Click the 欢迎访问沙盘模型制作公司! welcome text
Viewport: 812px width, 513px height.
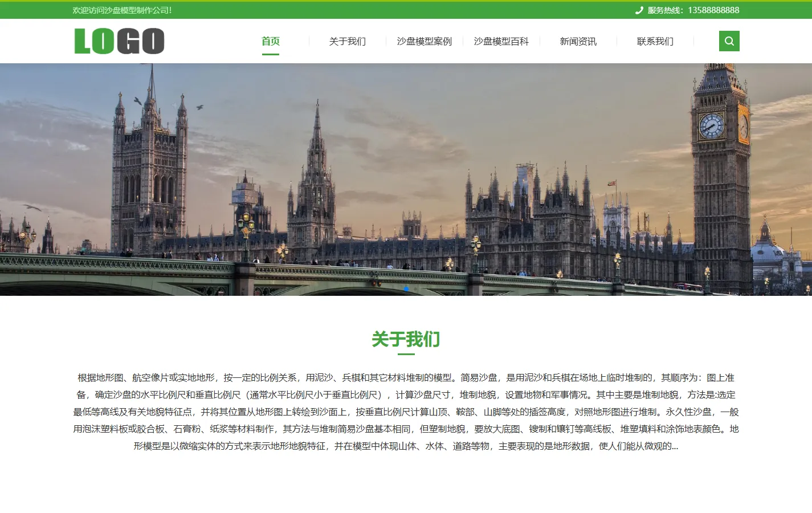(122, 10)
